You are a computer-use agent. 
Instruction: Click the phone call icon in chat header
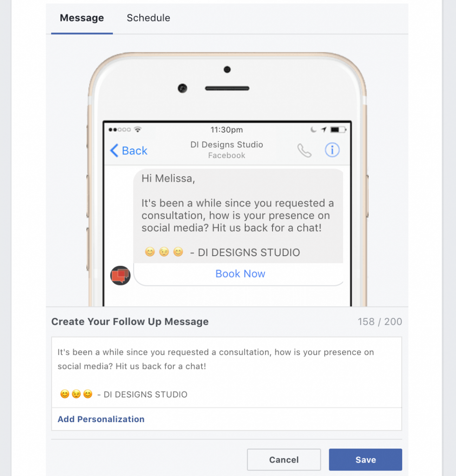(304, 150)
